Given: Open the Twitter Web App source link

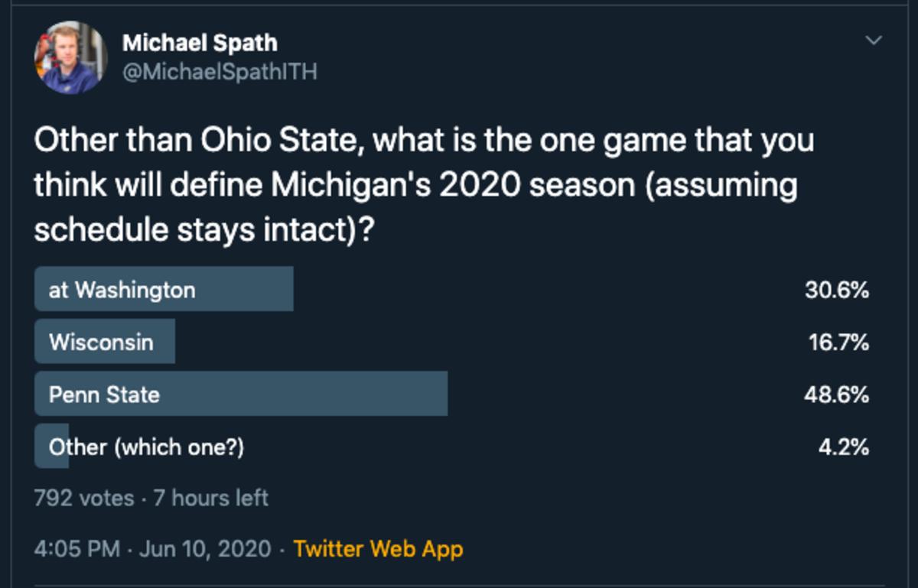Looking at the screenshot, I should 378,549.
